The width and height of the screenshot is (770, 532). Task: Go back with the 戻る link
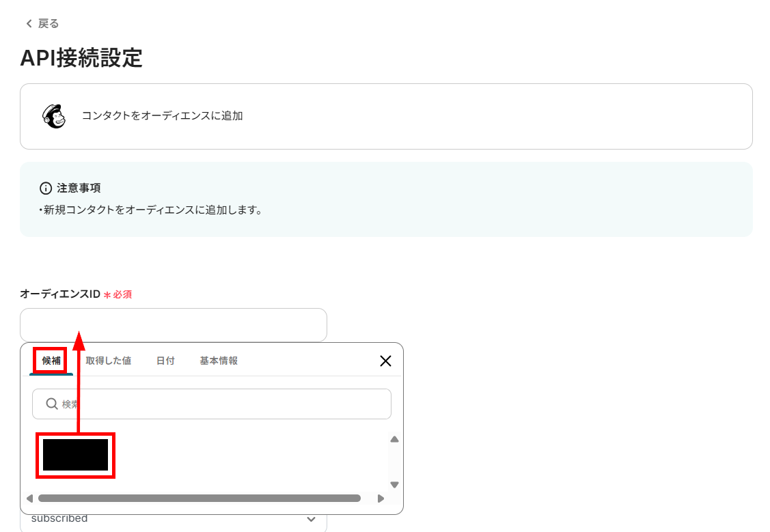42,23
